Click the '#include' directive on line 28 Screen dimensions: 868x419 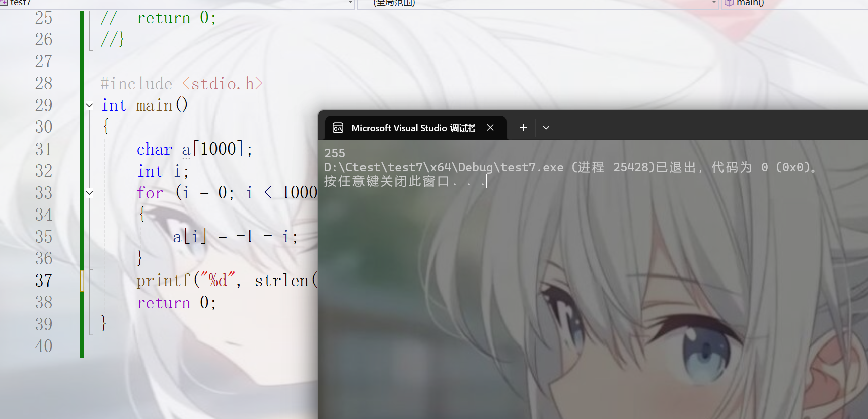[x=136, y=84]
